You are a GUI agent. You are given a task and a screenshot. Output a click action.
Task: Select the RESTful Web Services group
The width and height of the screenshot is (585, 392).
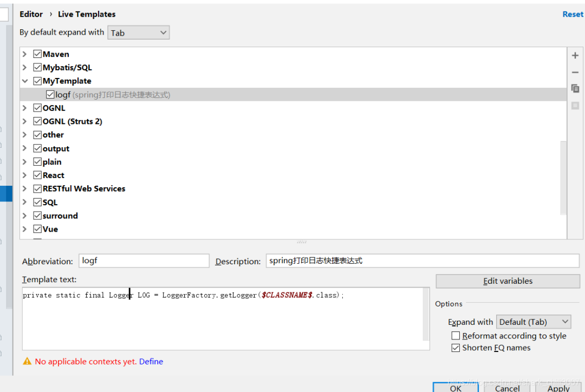tap(84, 189)
